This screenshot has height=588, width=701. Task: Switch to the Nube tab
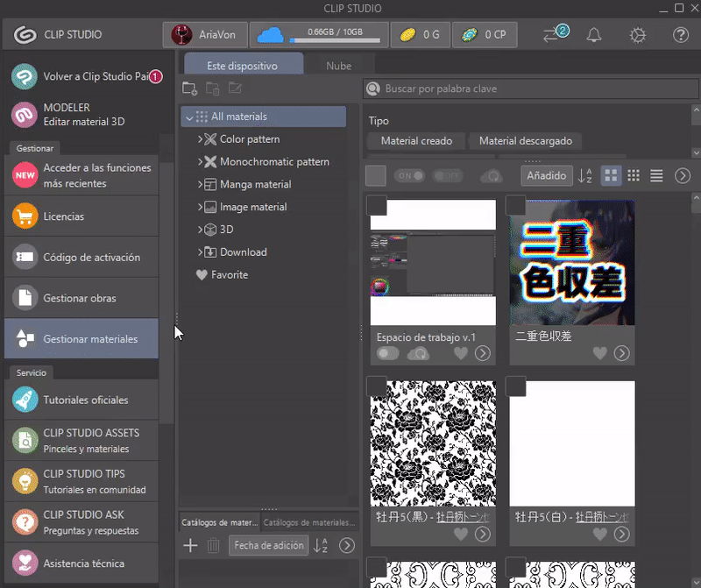(338, 65)
